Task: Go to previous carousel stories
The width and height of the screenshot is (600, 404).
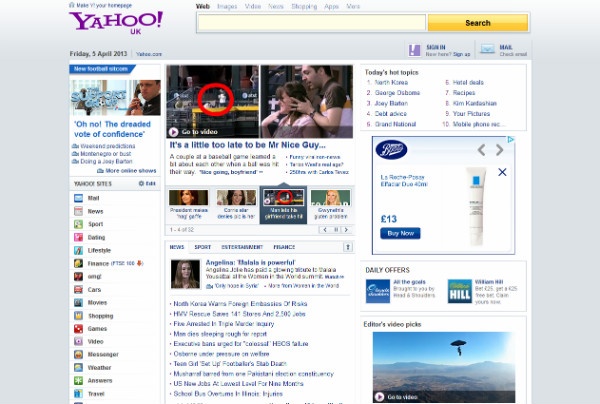Action: pos(325,230)
